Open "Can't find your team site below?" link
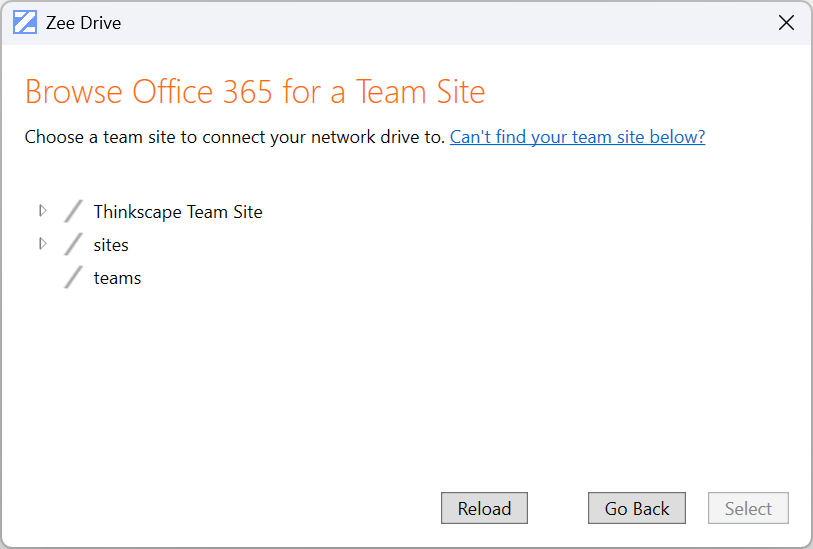This screenshot has width=813, height=549. pos(577,137)
